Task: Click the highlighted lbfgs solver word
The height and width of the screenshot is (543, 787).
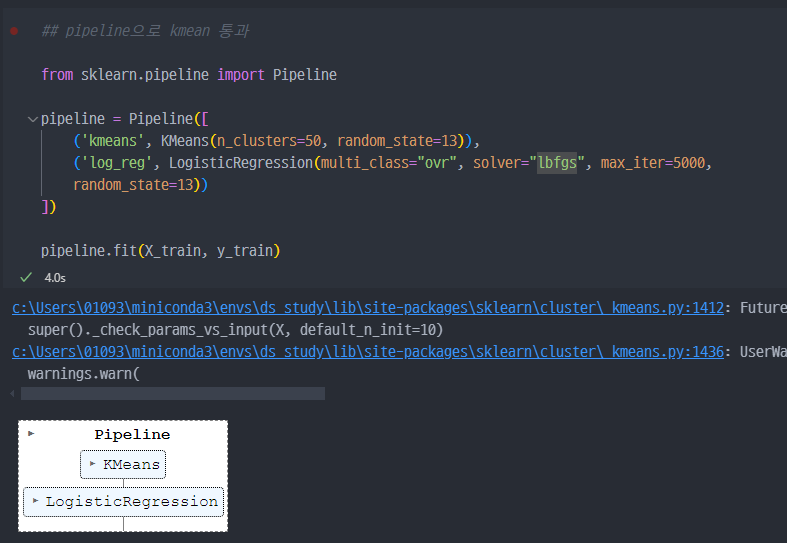Action: pyautogui.click(x=557, y=163)
